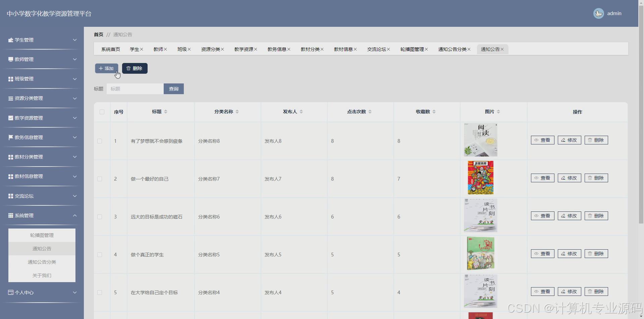View row 1 with 查看 button

(x=543, y=140)
